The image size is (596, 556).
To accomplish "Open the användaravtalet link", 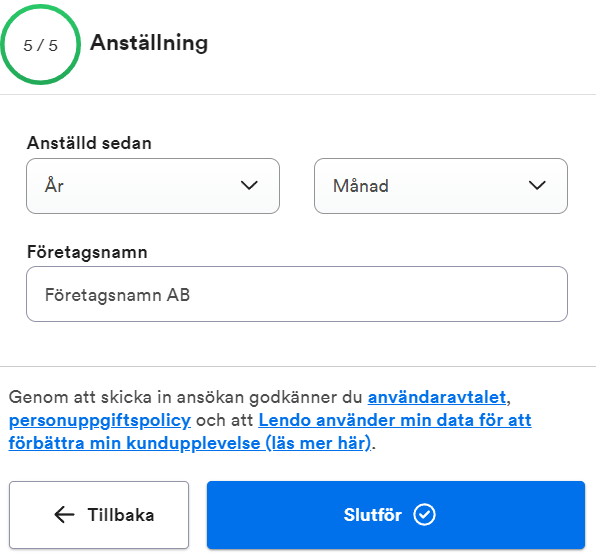I will (x=437, y=397).
